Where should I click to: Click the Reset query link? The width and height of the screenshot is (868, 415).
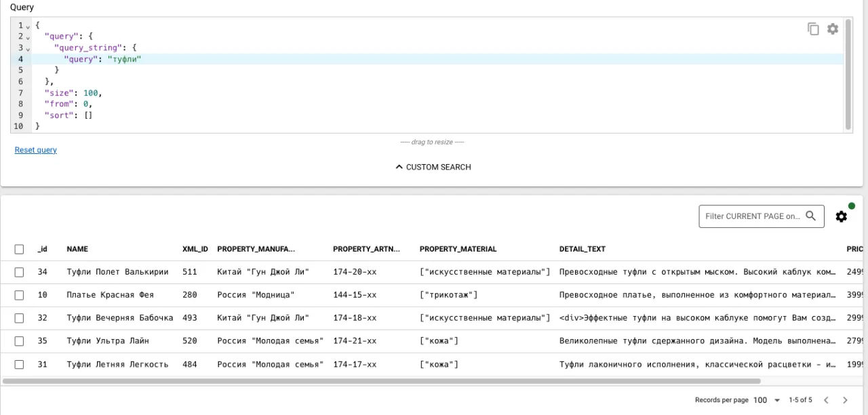point(36,150)
